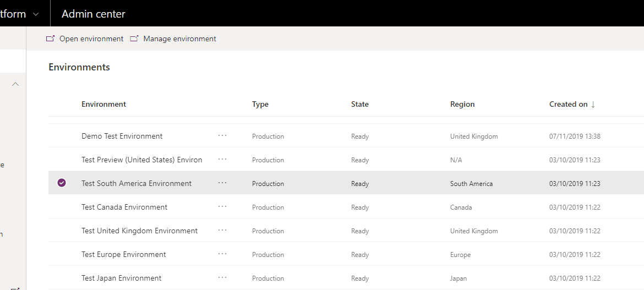Click United Kingdom region of Demo Test Environment
Image resolution: width=644 pixels, height=290 pixels.
(474, 136)
